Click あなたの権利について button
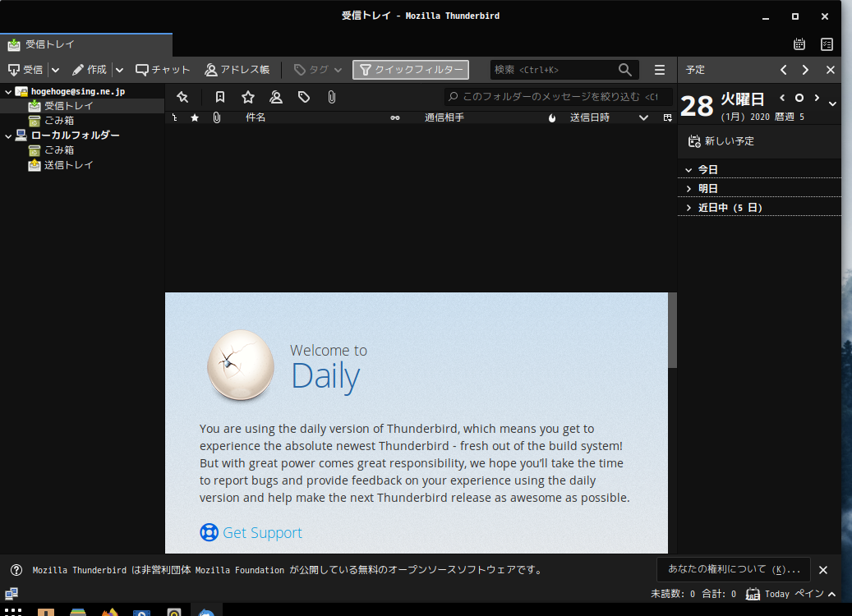 (x=734, y=569)
